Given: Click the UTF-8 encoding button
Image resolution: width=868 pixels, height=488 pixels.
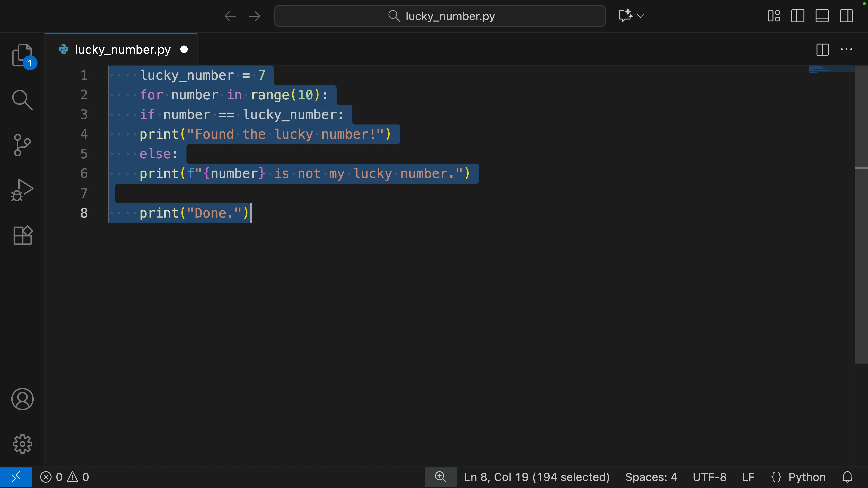Looking at the screenshot, I should (x=709, y=477).
